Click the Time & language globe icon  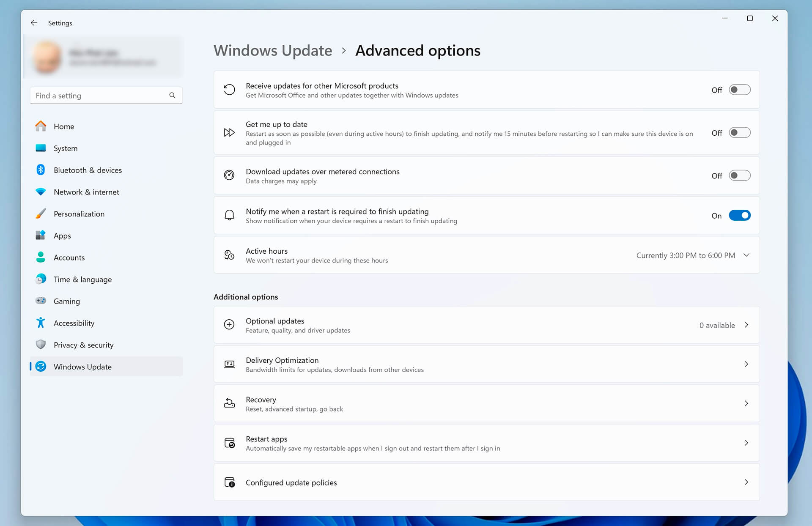(x=41, y=279)
